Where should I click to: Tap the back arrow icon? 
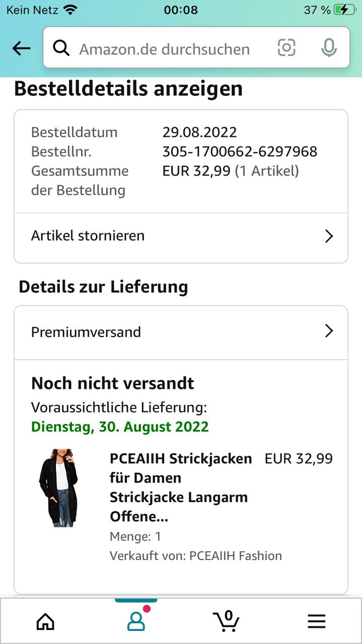[x=21, y=48]
